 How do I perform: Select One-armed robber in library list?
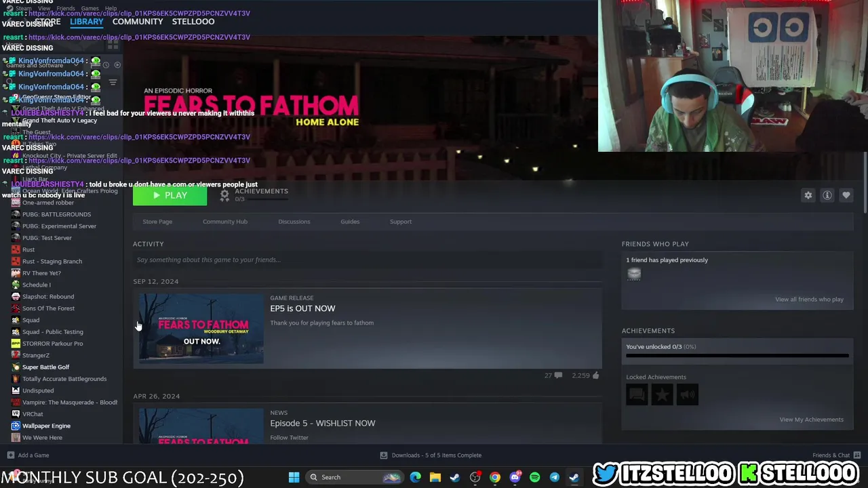[48, 203]
